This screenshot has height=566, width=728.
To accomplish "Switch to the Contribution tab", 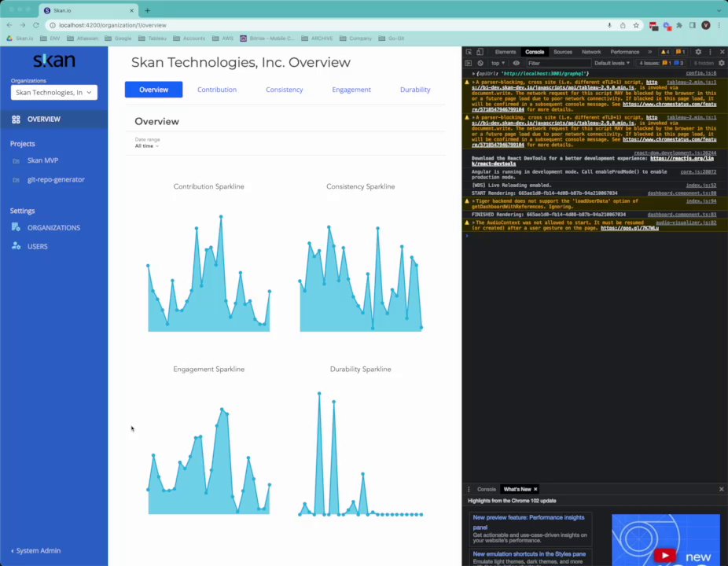I will point(217,90).
